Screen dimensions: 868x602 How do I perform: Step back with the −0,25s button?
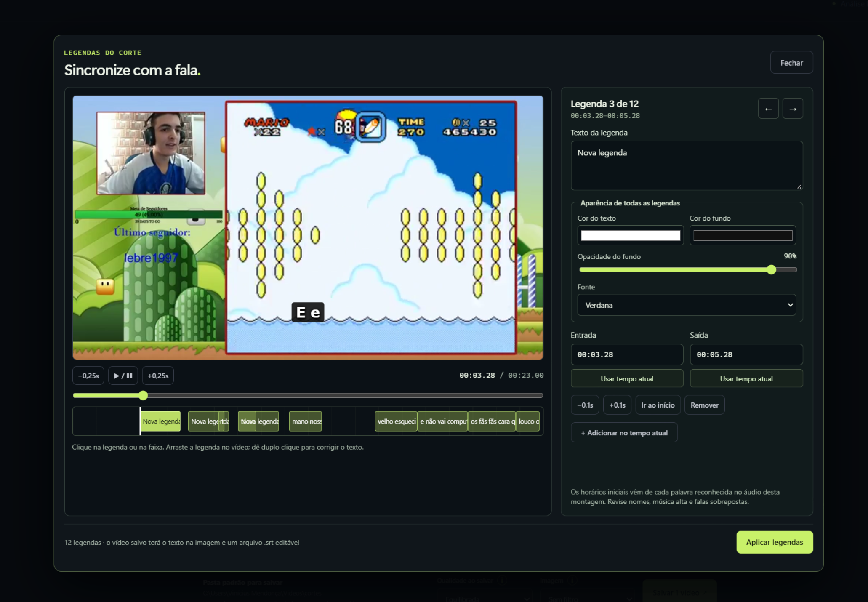tap(88, 376)
